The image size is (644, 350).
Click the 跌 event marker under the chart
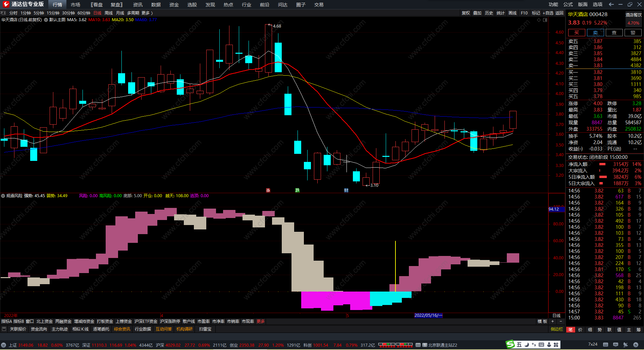(x=297, y=190)
